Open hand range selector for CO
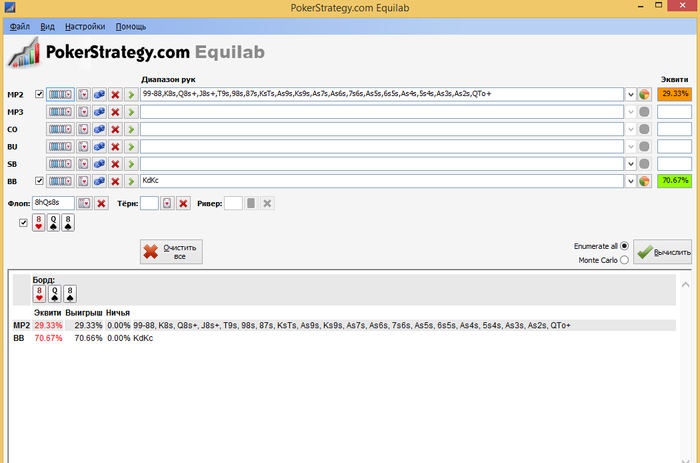Screen dimensions: 700x463 click(60, 129)
